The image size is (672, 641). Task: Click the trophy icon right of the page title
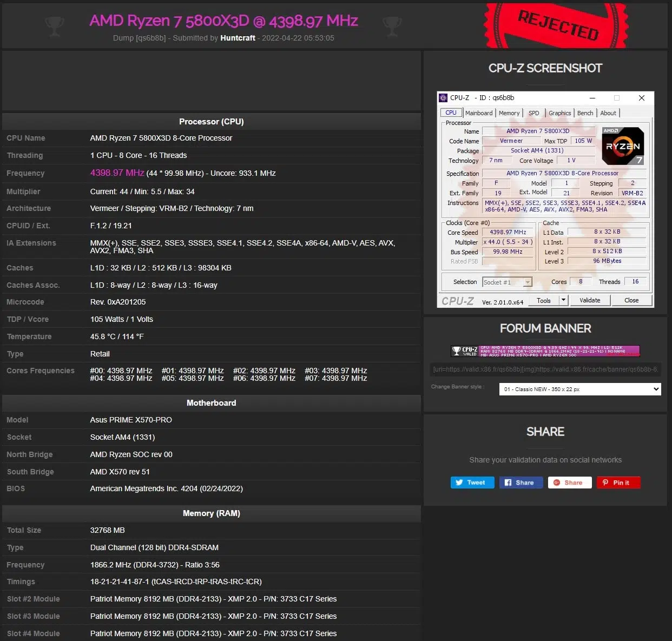[x=392, y=25]
